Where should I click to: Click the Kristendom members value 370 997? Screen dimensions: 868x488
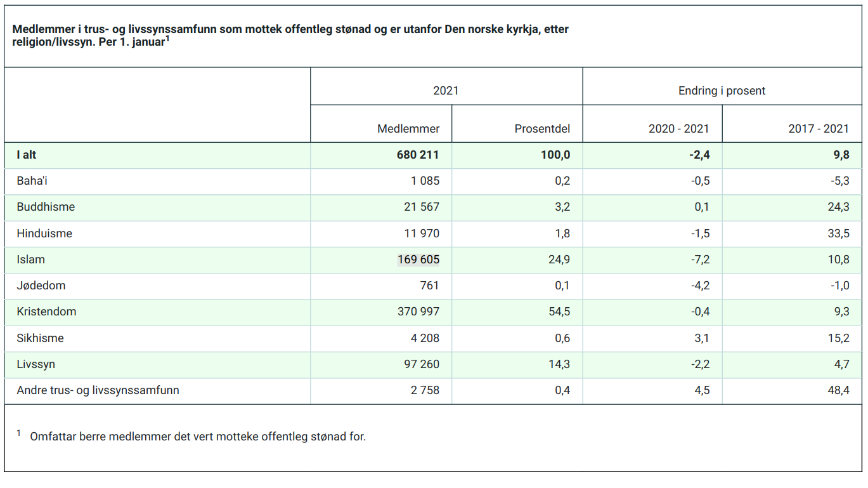tap(418, 312)
